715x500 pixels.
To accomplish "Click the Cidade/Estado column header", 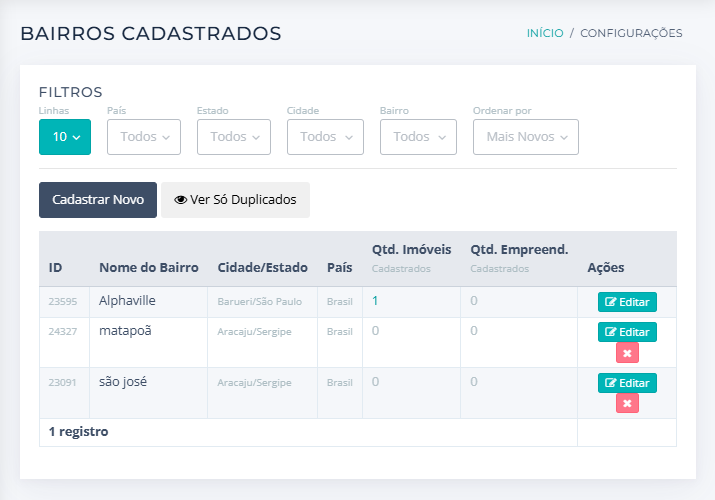I will click(262, 268).
